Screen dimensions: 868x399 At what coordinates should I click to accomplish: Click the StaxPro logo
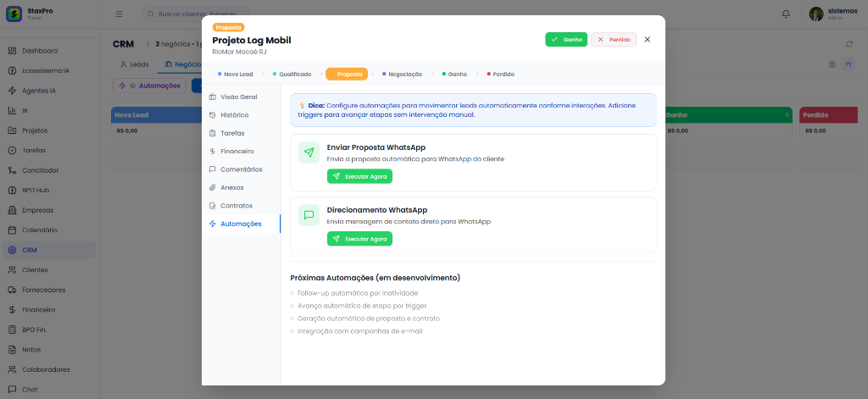tap(14, 14)
